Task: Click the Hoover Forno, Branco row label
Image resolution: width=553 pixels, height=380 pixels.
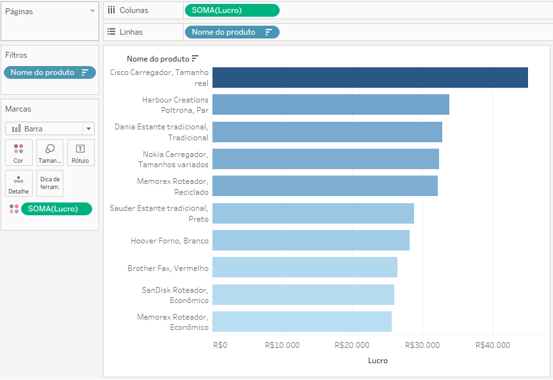Action: tap(170, 241)
